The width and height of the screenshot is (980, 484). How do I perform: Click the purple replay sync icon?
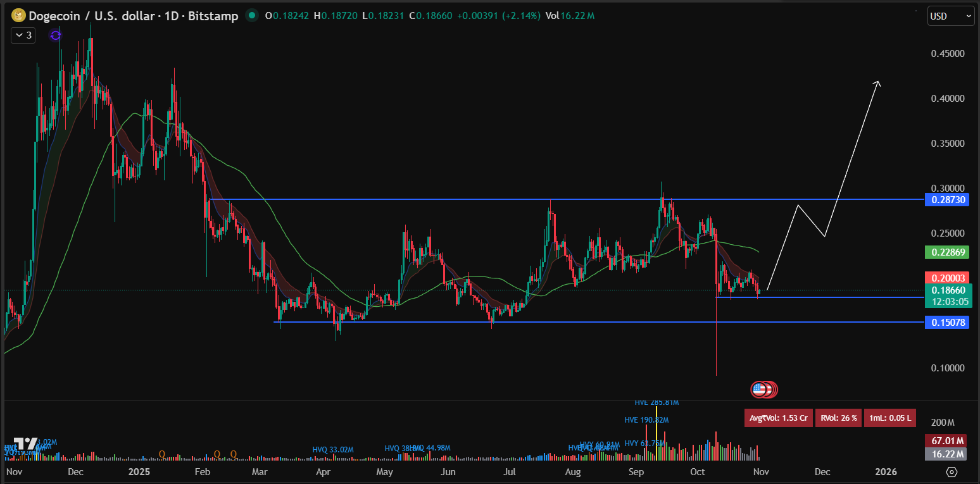56,35
